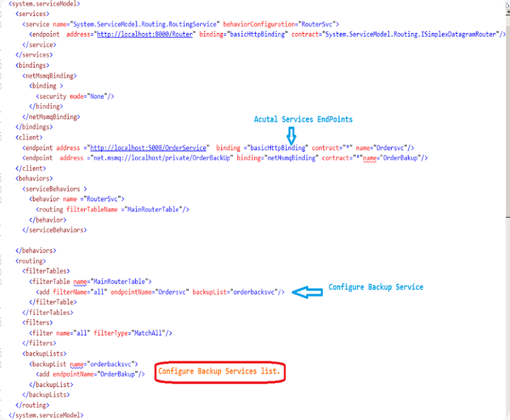Click the opening <client> tag
This screenshot has width=510, height=420.
pyautogui.click(x=29, y=138)
